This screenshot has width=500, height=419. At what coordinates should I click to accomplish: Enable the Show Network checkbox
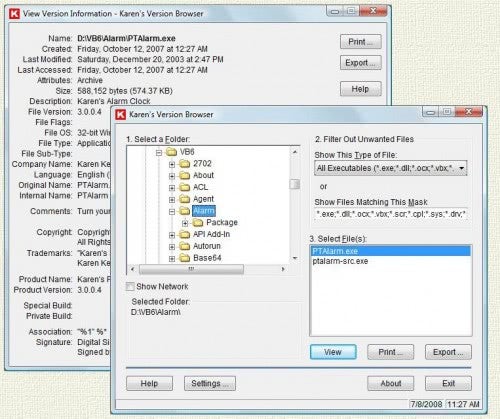coord(130,287)
